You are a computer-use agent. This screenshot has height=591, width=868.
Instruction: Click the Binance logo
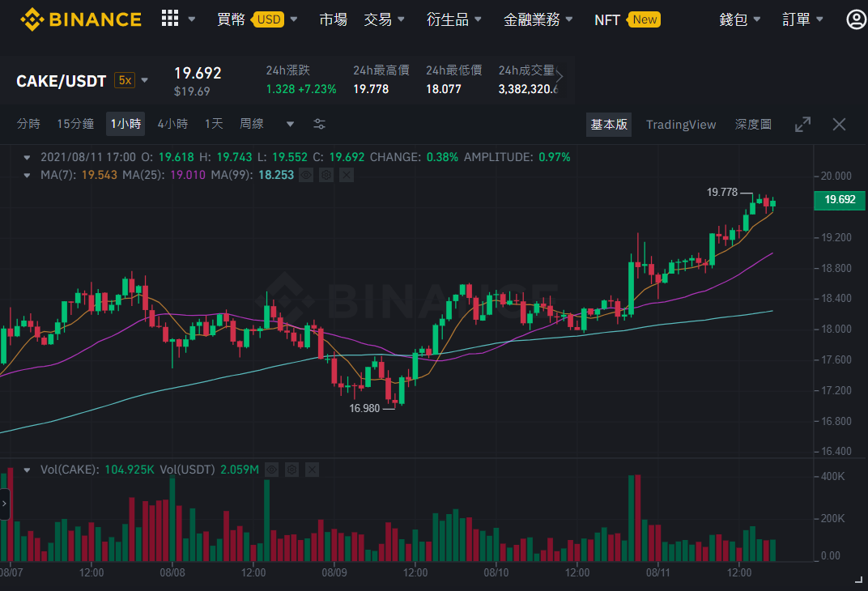tap(81, 19)
